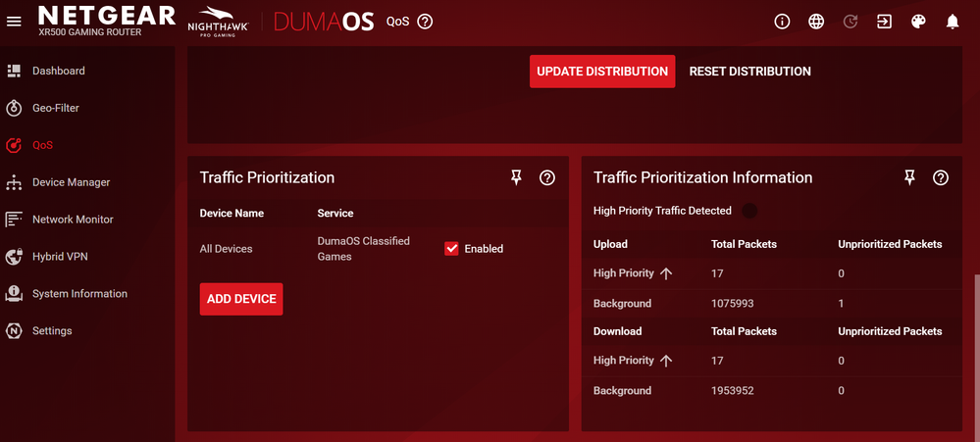Go to the Dashboard page
The image size is (980, 442).
59,71
